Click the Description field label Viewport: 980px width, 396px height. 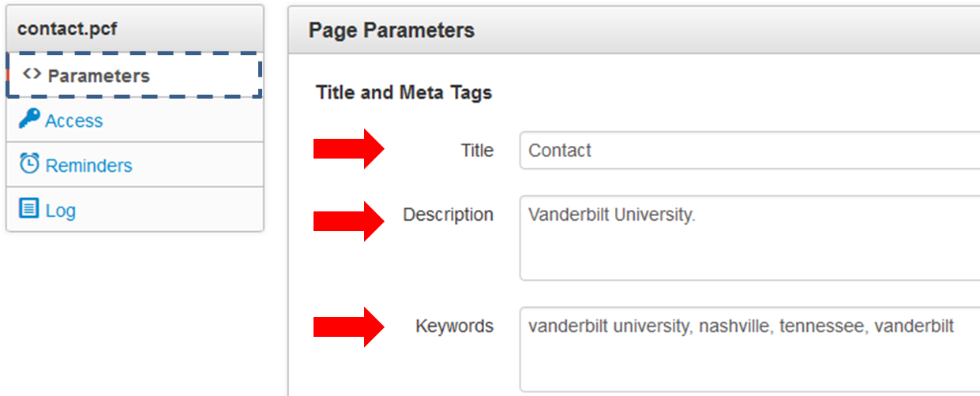click(448, 215)
